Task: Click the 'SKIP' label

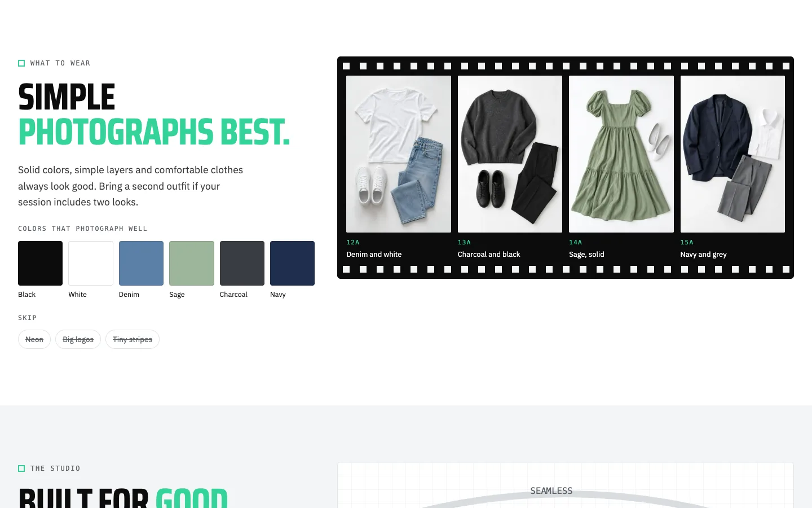Action: coord(27,318)
